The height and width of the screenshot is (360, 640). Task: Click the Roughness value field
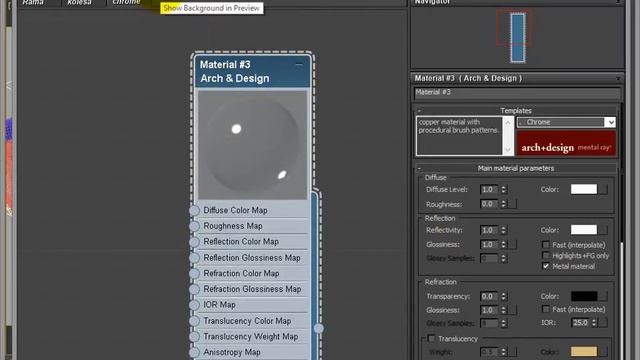tap(489, 204)
